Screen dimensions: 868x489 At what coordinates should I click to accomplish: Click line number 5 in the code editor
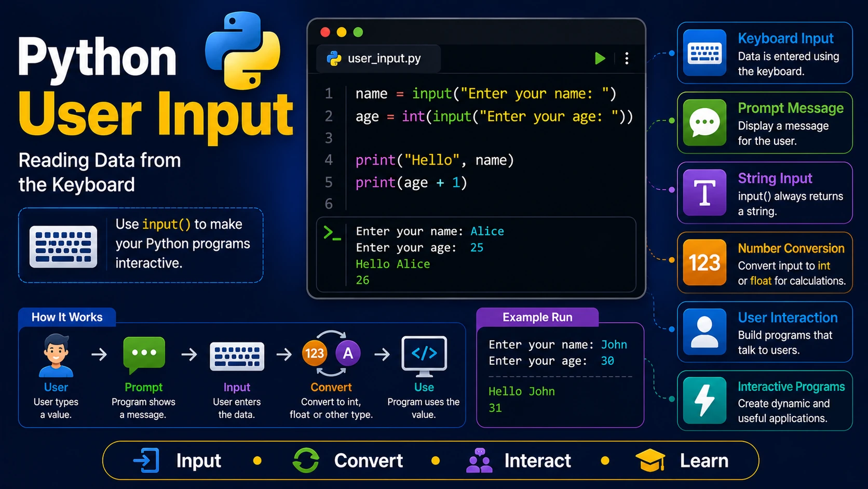(329, 182)
